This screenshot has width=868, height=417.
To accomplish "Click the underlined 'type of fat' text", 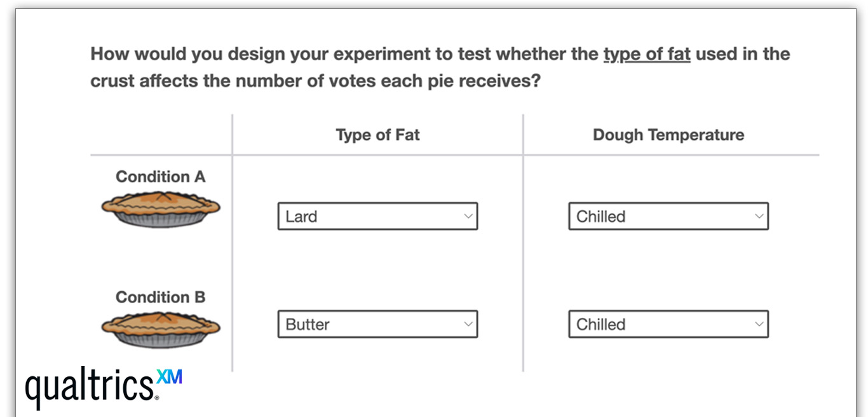I will (x=647, y=54).
